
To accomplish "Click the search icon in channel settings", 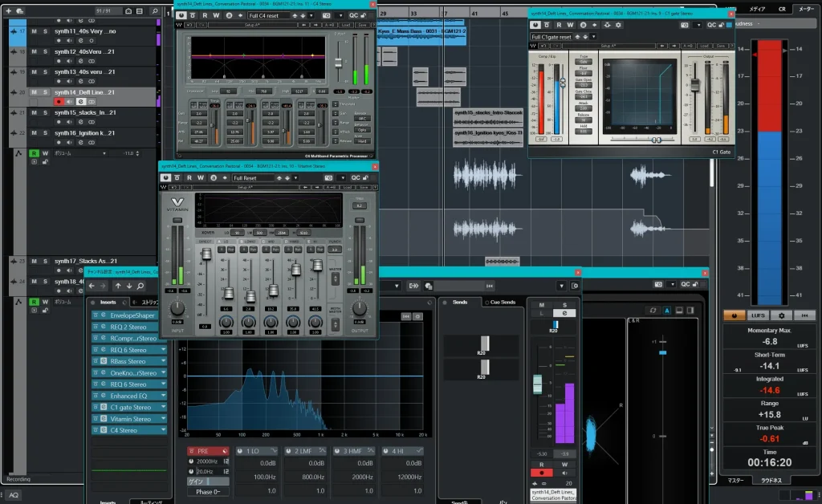I will pos(141,286).
